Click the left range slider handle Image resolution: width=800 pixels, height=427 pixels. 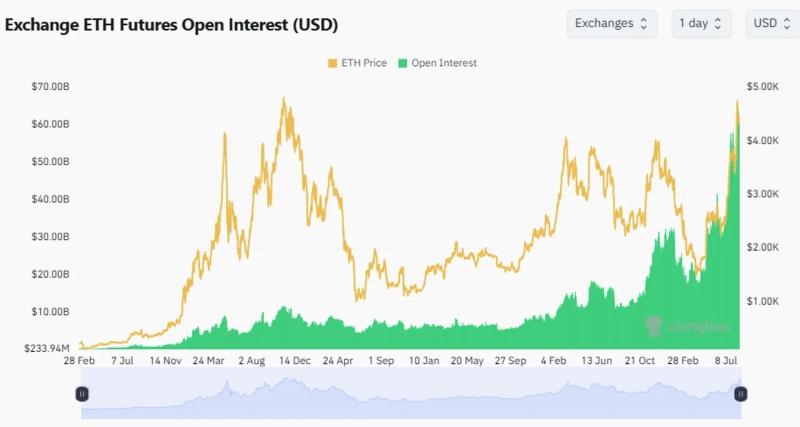click(83, 394)
